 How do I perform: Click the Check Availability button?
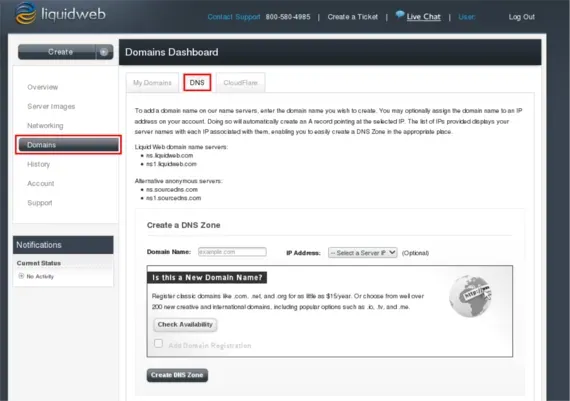coord(185,325)
